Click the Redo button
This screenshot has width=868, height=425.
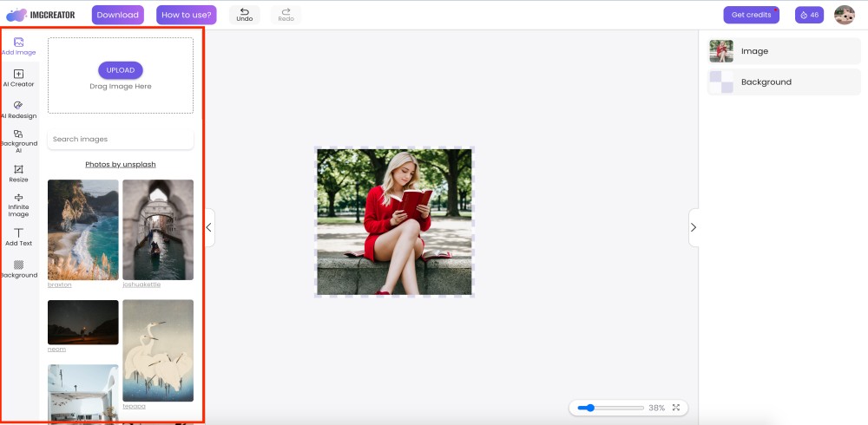point(286,15)
